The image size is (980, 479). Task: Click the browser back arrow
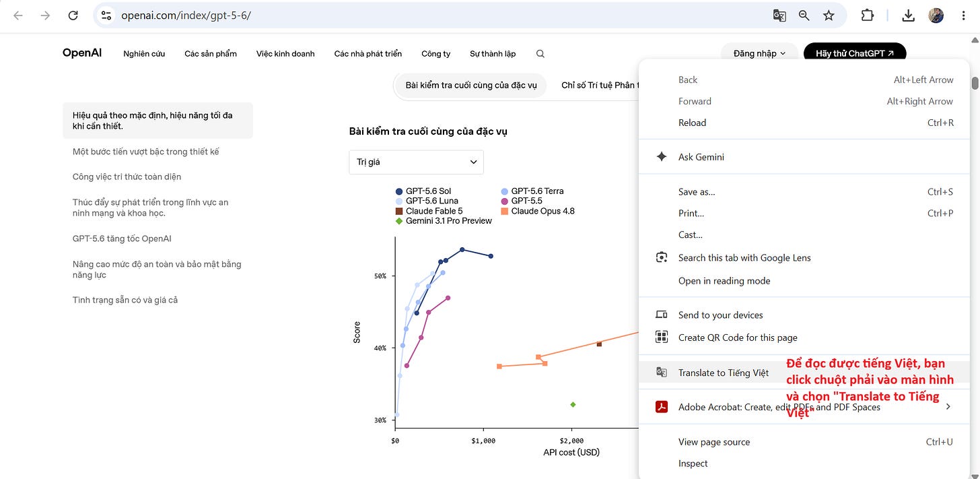(x=18, y=15)
